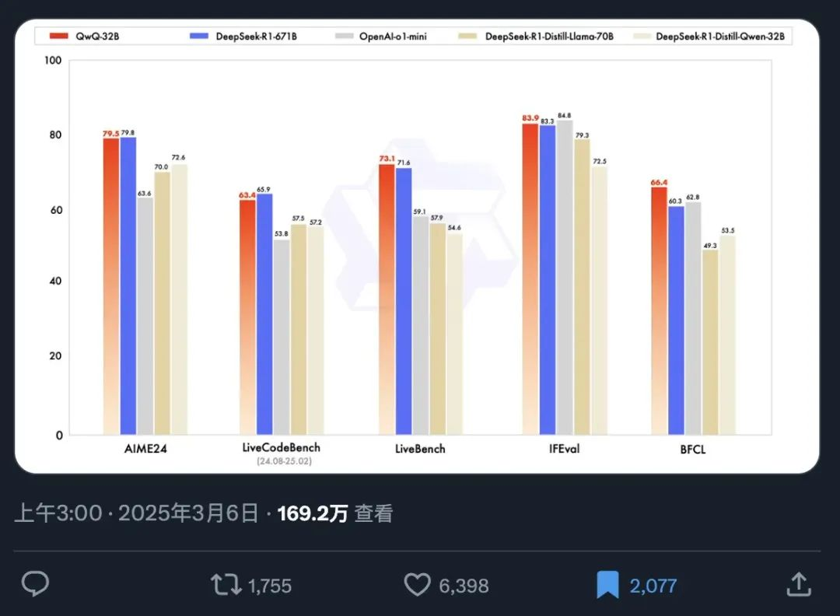Click the blue bookmark icon showing 2,077
Screen dimensions: 840x616
coord(609,584)
